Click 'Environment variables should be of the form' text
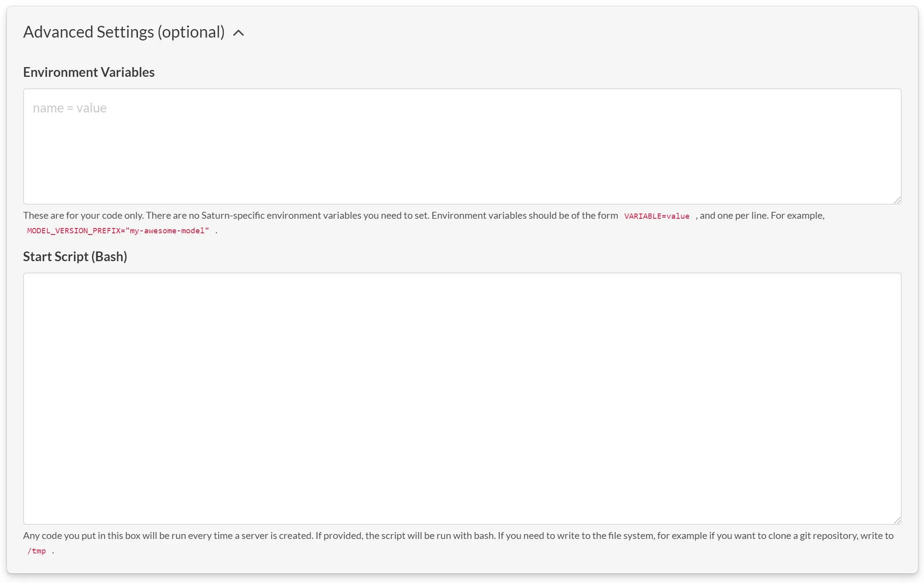This screenshot has height=583, width=924. [x=525, y=215]
